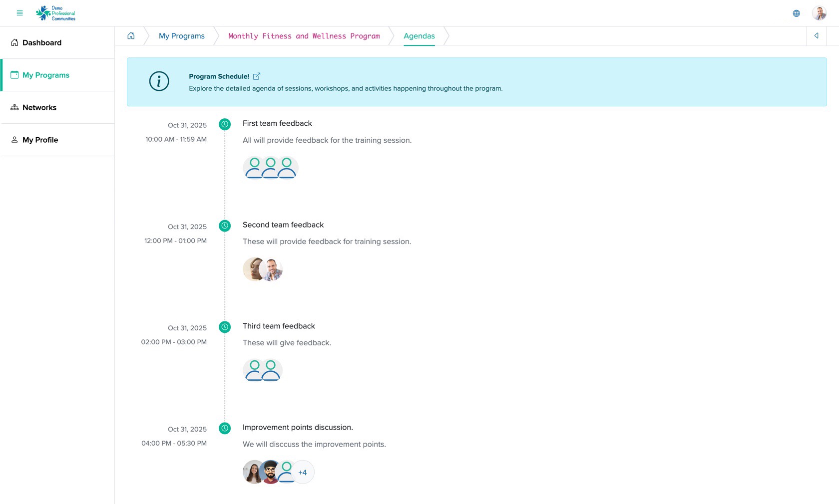
Task: Select the Agendas breadcrumb tab
Action: pos(419,36)
